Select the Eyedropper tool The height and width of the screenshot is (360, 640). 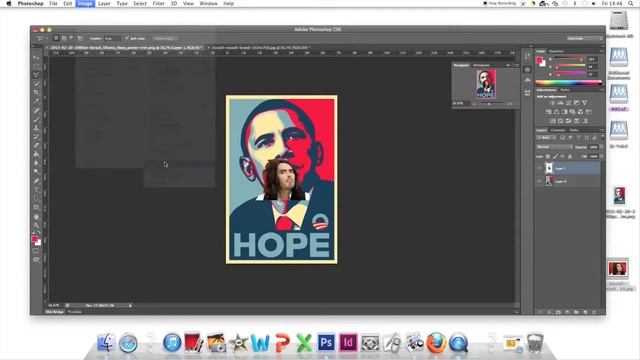[x=36, y=101]
